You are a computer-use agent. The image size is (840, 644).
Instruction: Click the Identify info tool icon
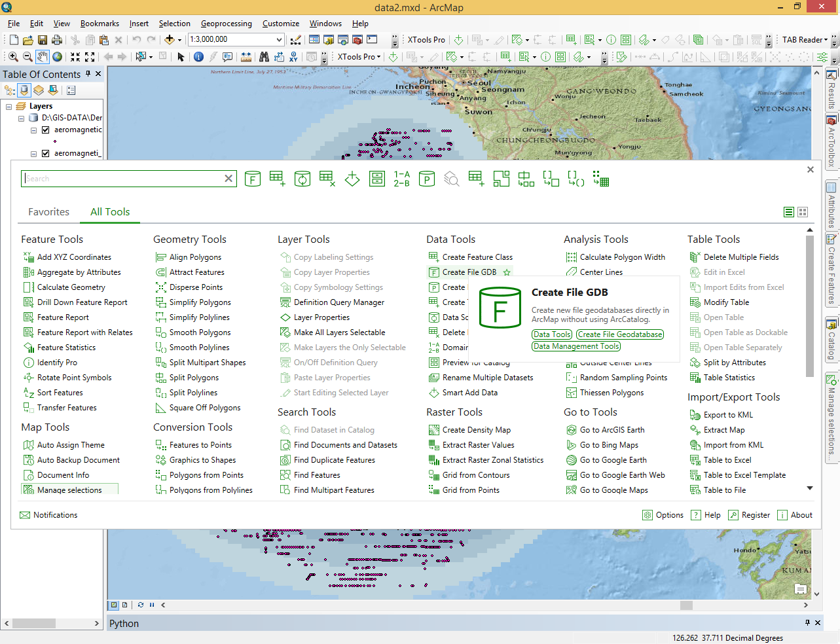pyautogui.click(x=198, y=57)
